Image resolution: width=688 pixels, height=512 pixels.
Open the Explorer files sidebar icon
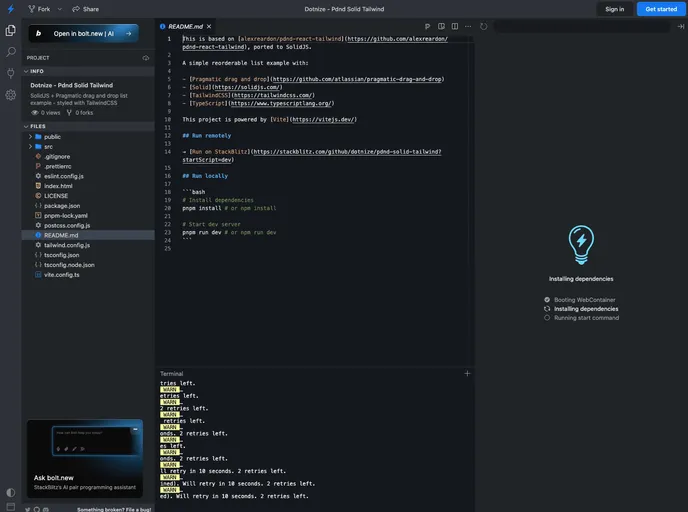tap(11, 30)
